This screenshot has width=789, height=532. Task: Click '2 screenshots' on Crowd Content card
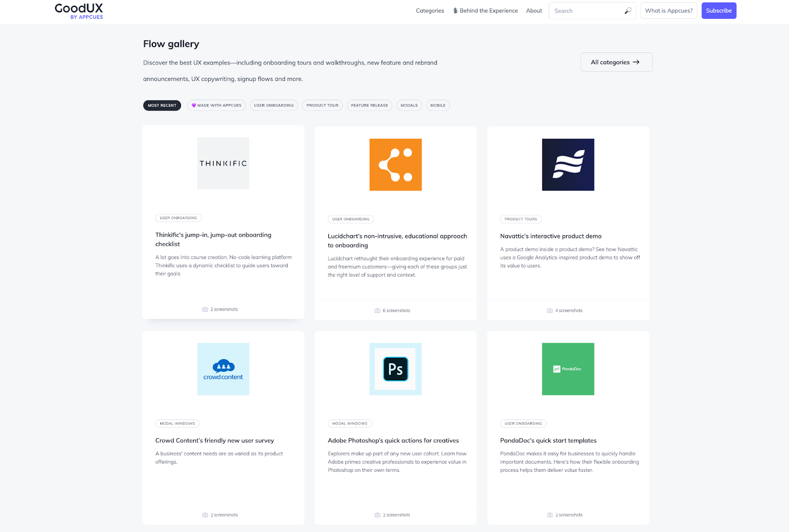click(224, 515)
